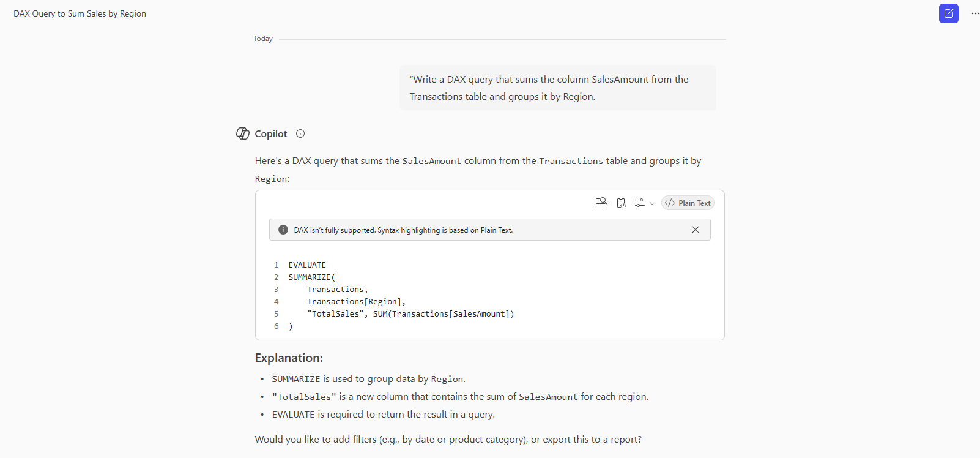Click the code preview magnifier icon
The width and height of the screenshot is (980, 458).
click(x=601, y=203)
